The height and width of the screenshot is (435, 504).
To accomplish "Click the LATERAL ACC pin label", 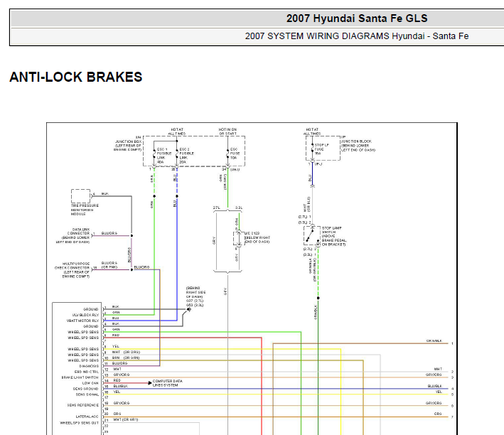I will click(87, 417).
